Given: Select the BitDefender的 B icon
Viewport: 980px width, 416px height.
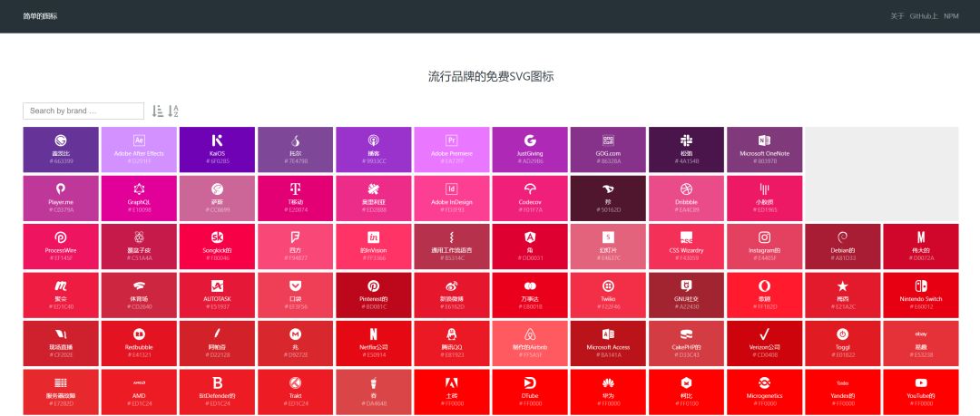Looking at the screenshot, I should (x=217, y=392).
